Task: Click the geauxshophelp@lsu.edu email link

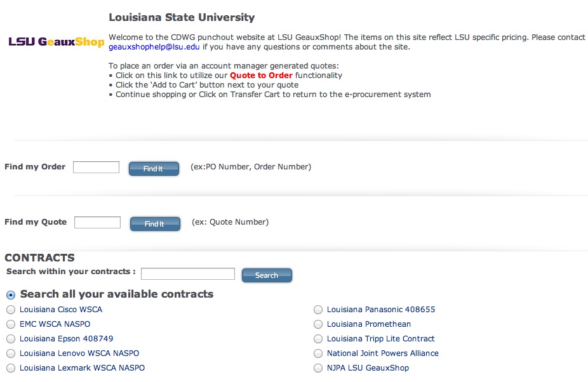Action: click(154, 47)
